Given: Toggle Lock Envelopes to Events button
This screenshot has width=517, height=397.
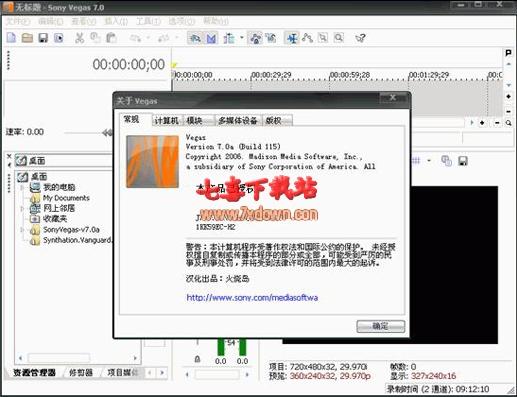Looking at the screenshot, I should [x=256, y=38].
